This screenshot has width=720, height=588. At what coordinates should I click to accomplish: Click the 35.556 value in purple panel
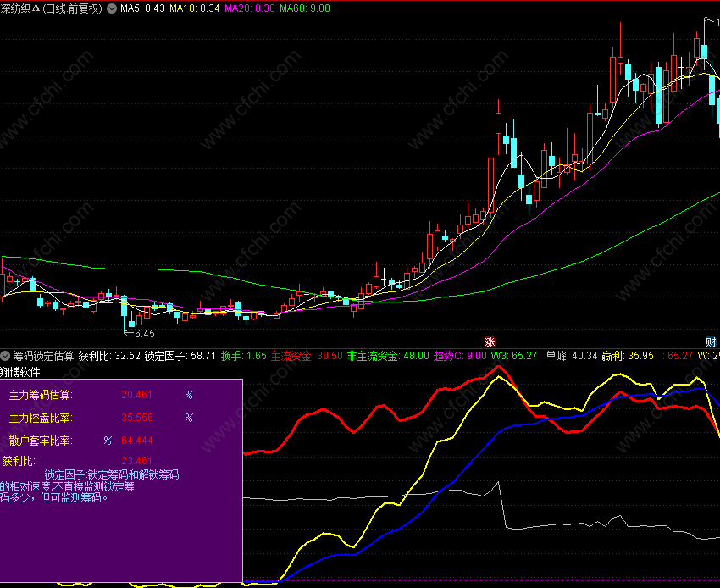coord(137,418)
